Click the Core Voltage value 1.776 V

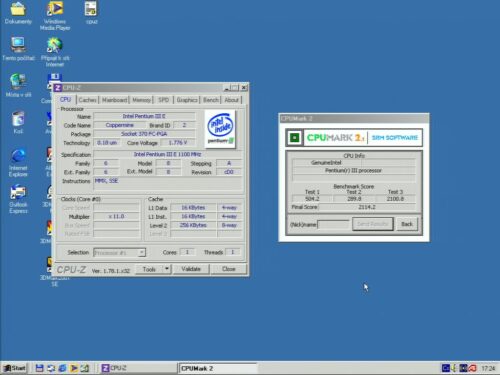[178, 143]
